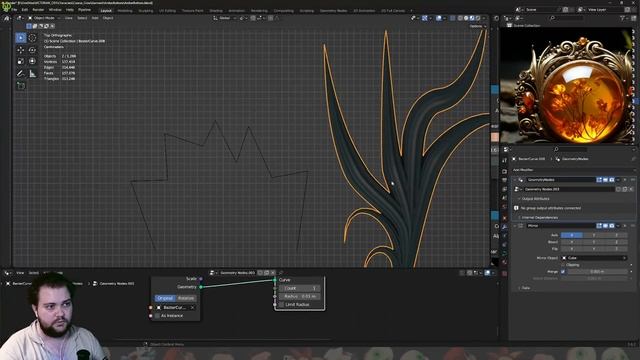640x360 pixels.
Task: Switch to the Geometry Nodes workspace tab
Action: [x=333, y=11]
